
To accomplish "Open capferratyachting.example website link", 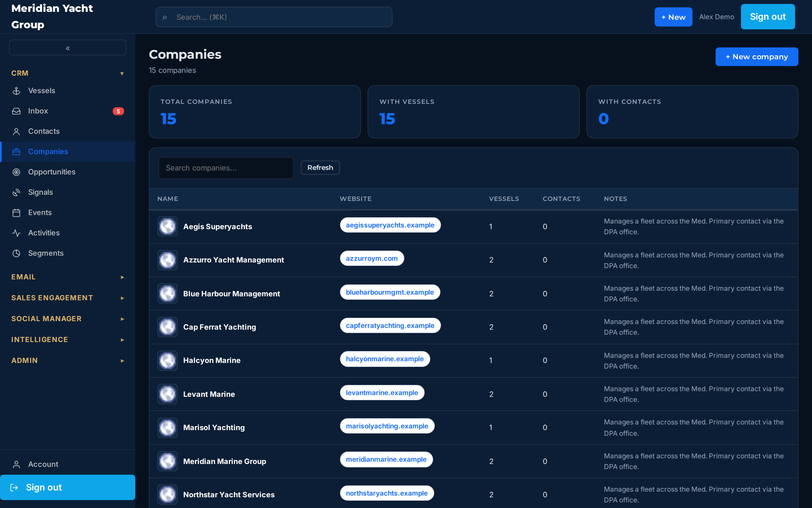I will point(390,326).
